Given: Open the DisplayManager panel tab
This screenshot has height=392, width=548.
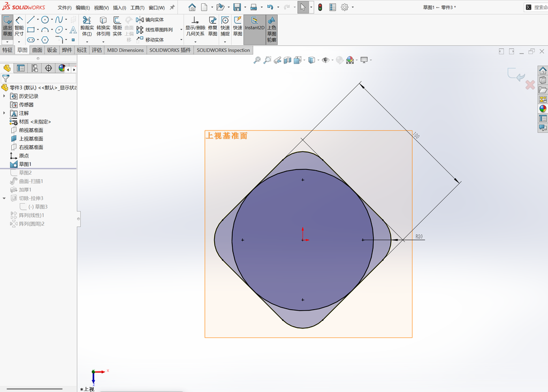Looking at the screenshot, I should [62, 68].
